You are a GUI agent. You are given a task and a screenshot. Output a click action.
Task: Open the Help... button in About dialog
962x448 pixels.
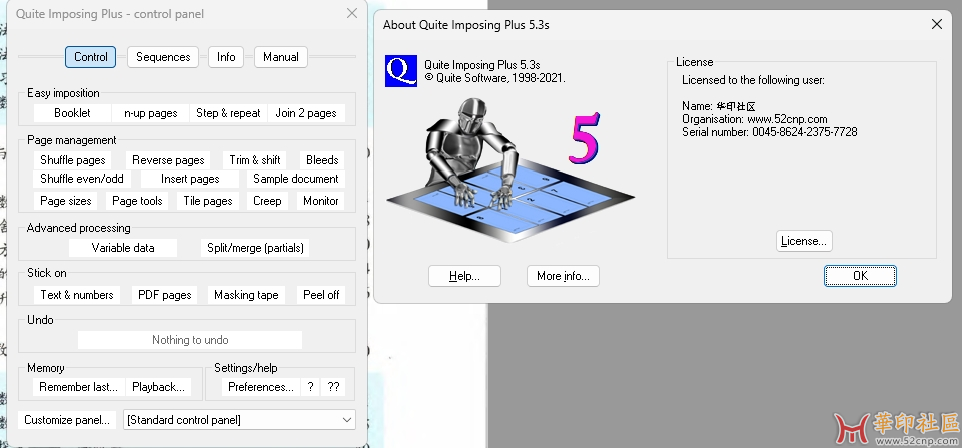[464, 276]
